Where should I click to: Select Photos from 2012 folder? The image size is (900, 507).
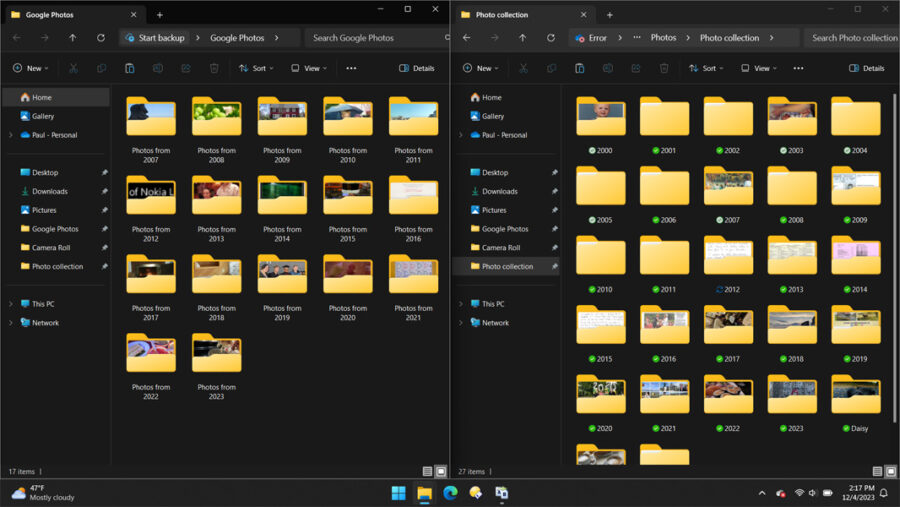click(150, 210)
